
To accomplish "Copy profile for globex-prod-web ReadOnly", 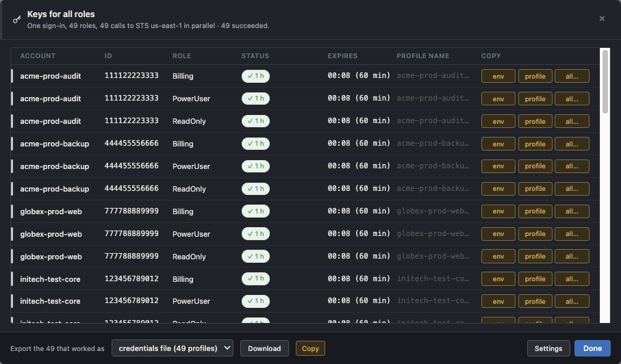I will pyautogui.click(x=535, y=257).
